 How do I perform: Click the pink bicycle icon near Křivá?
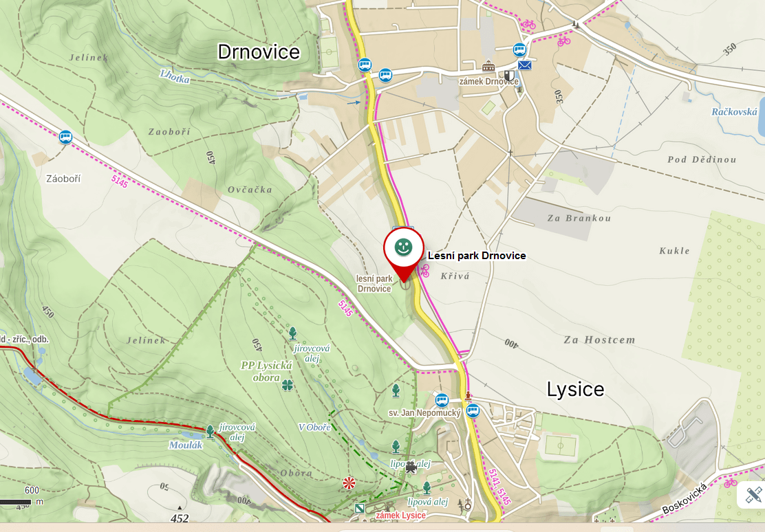[424, 271]
